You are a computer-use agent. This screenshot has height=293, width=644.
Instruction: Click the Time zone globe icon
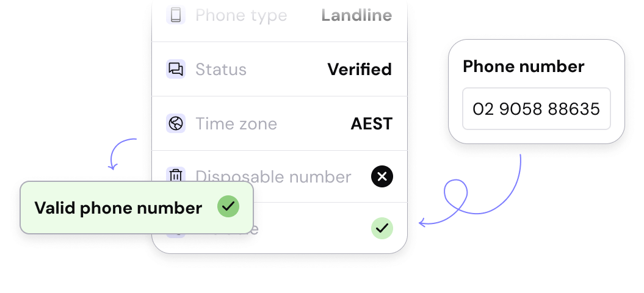176,124
